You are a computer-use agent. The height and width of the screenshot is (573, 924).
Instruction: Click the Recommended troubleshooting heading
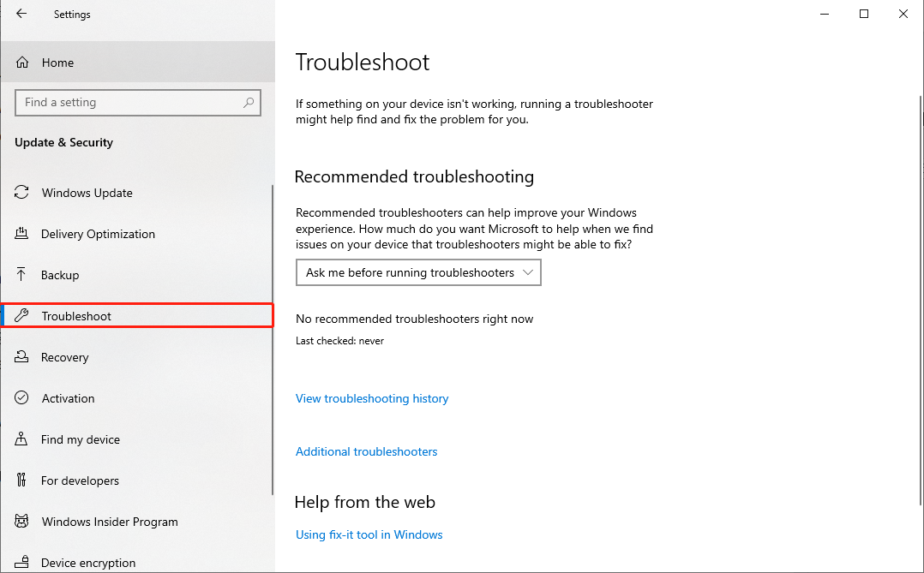point(414,176)
